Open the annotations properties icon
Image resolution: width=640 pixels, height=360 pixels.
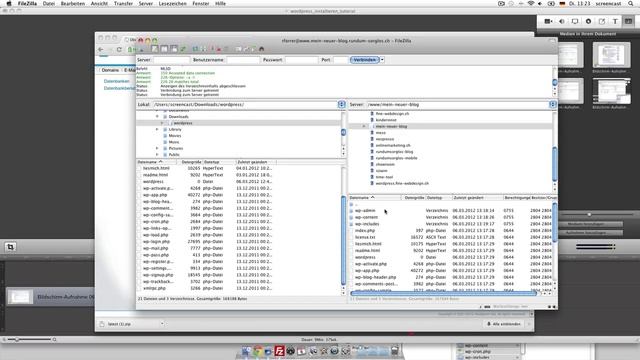pyautogui.click(x=602, y=21)
